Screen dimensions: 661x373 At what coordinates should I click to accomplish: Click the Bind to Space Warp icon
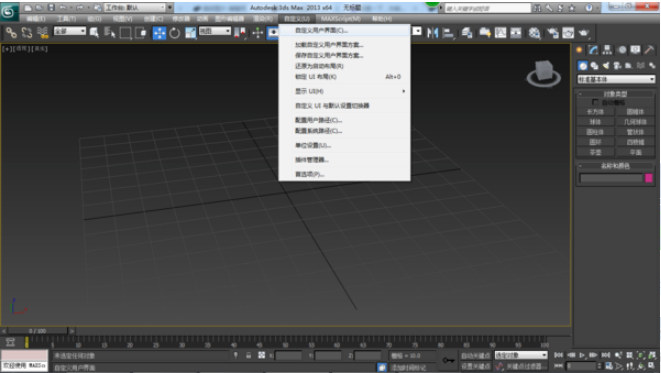tap(43, 32)
